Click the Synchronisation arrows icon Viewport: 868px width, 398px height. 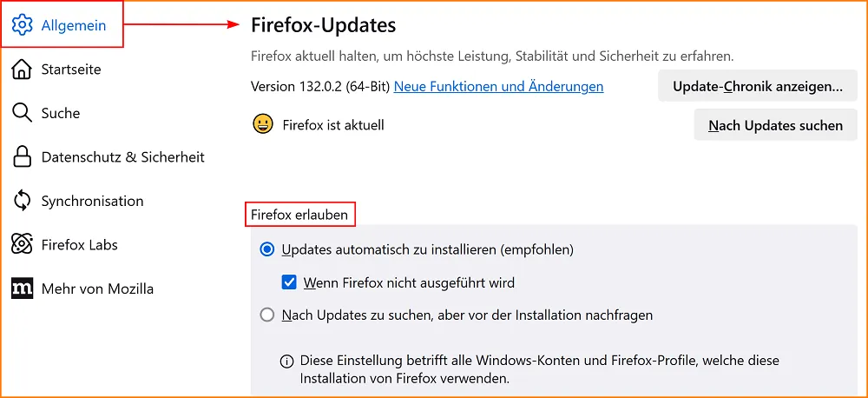(x=23, y=201)
